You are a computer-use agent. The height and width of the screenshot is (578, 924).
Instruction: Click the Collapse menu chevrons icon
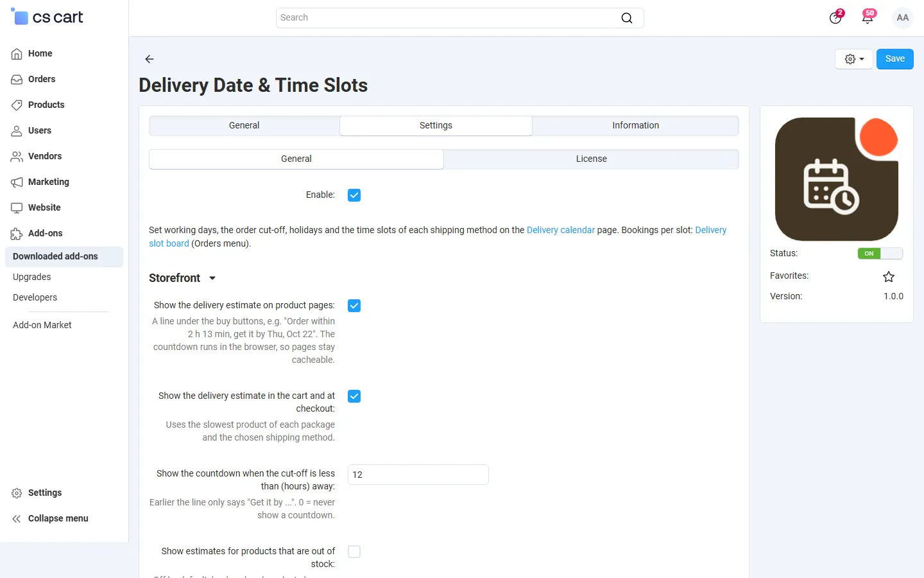pos(17,519)
